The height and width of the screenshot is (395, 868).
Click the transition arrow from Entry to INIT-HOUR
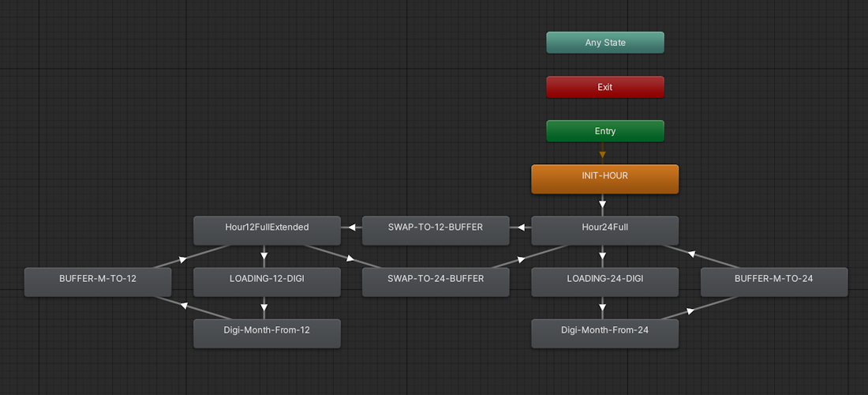click(602, 154)
